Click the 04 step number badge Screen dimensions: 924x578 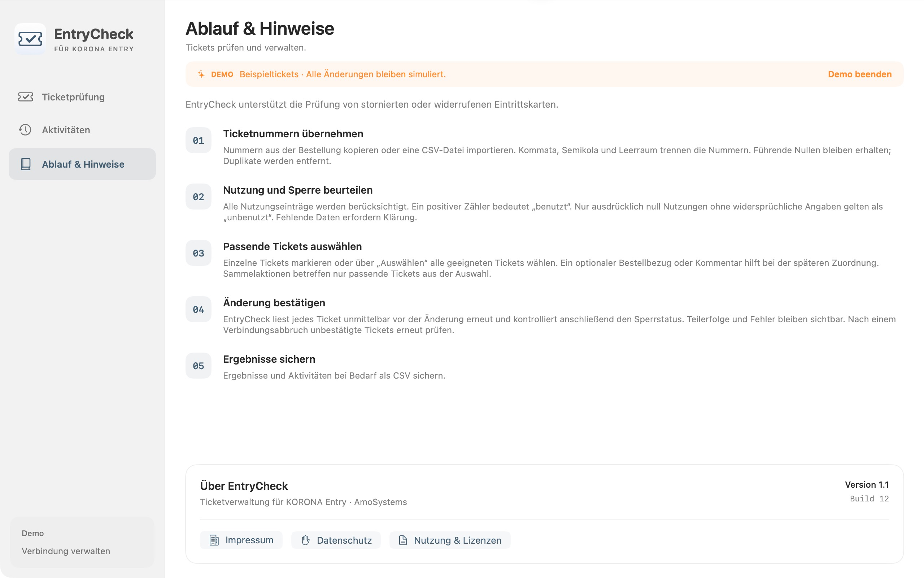(x=199, y=309)
